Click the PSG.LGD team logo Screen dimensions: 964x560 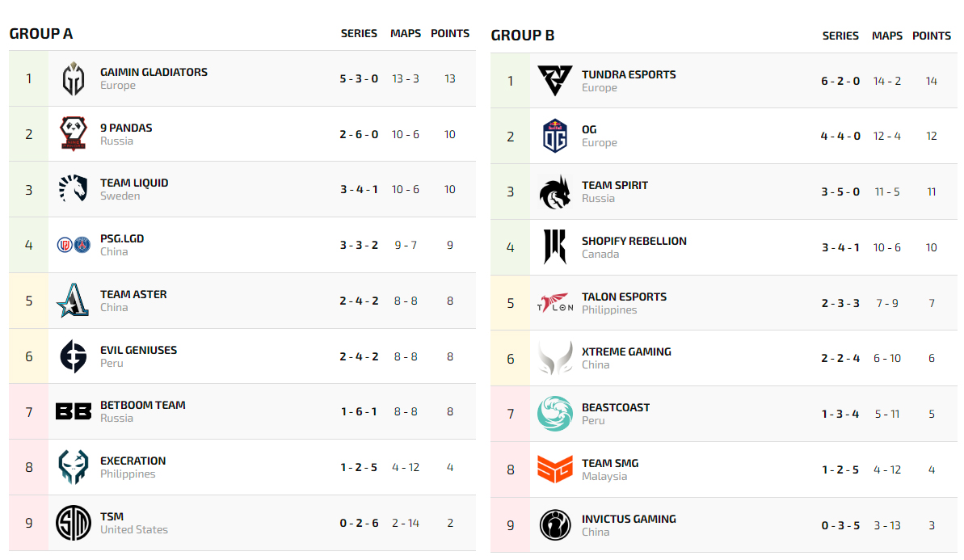pos(74,245)
